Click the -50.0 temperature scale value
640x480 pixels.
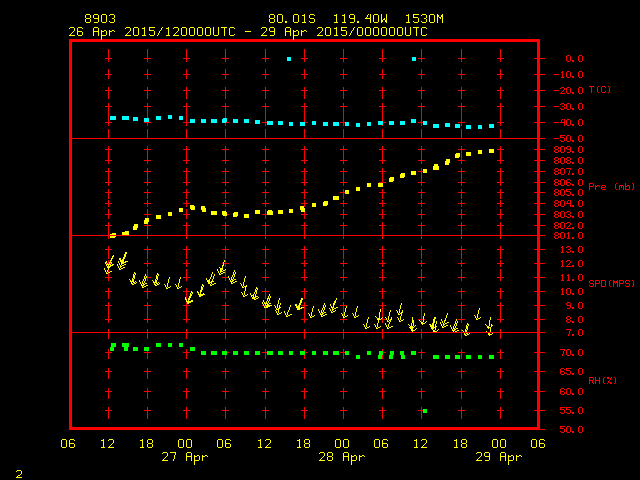pos(569,139)
